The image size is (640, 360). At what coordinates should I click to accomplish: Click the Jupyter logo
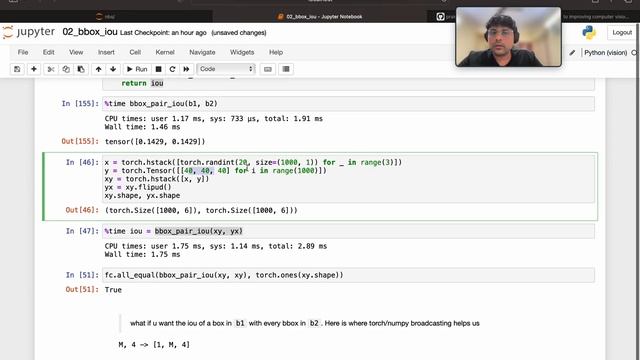click(x=29, y=32)
